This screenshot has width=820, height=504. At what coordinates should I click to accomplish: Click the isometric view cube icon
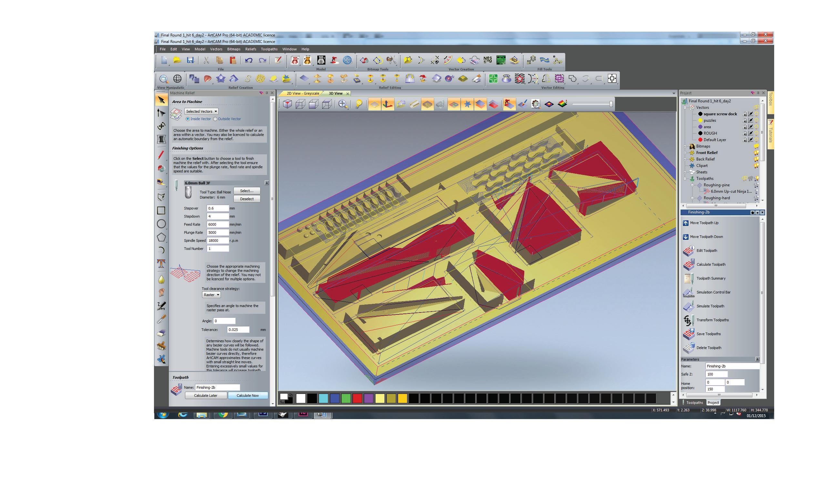[288, 104]
